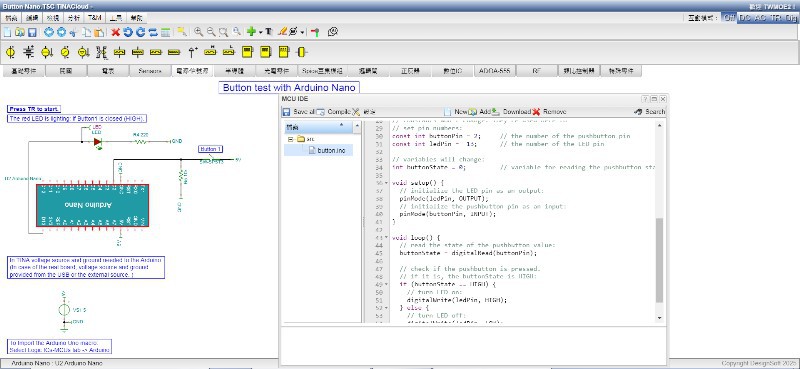Image resolution: width=800 pixels, height=369 pixels.
Task: Click the red-green probe tool icon
Action: point(315,32)
